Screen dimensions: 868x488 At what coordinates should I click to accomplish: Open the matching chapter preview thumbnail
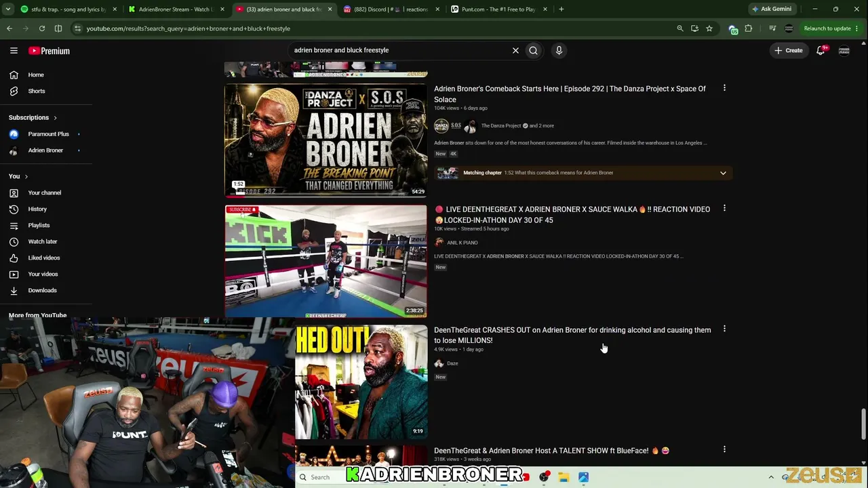click(x=447, y=173)
